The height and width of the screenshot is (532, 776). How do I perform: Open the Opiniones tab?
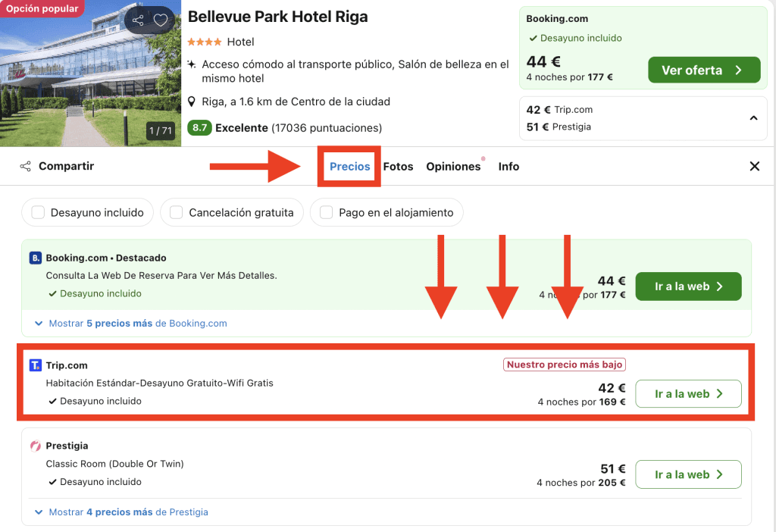[x=453, y=167]
